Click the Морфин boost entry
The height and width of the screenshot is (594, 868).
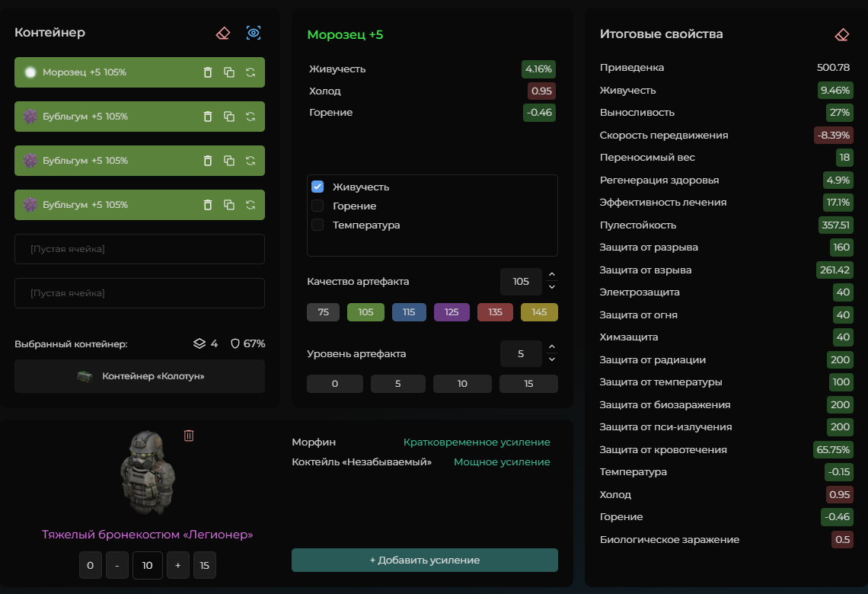click(x=314, y=442)
